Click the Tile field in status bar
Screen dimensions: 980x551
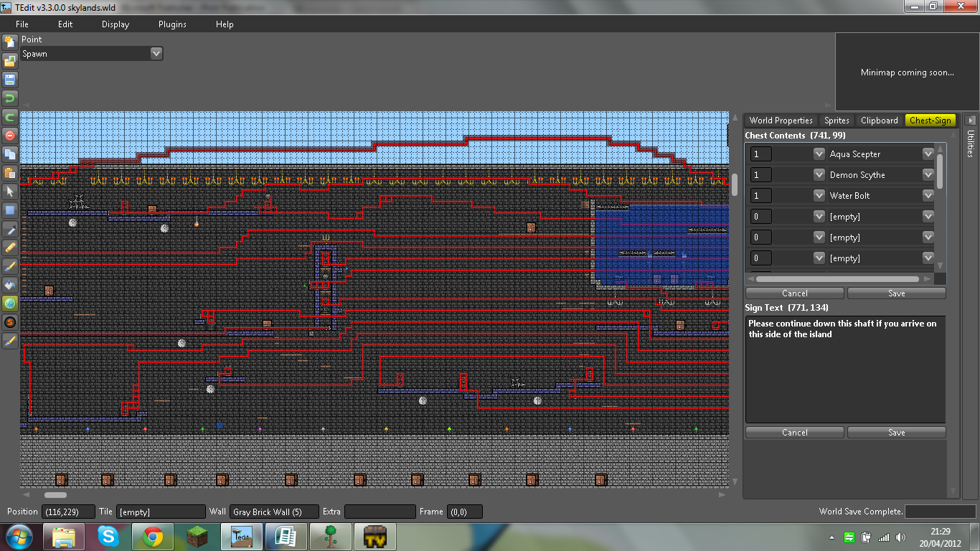[x=161, y=512]
